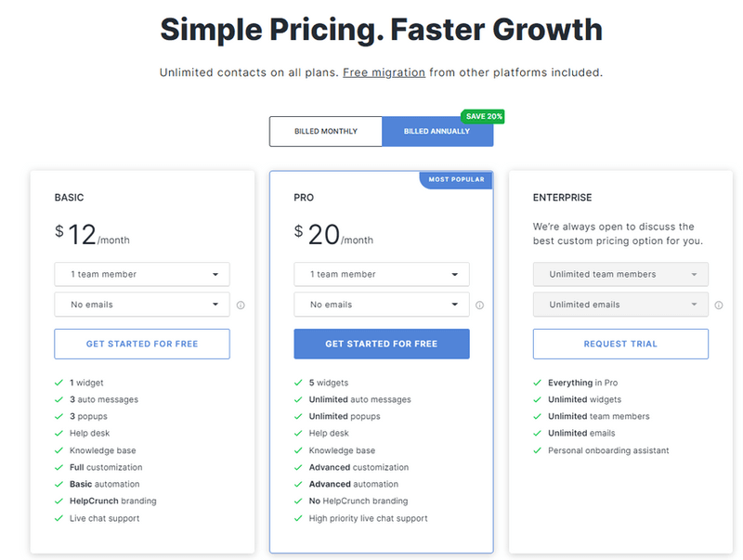Screen dimensions: 743x560
Task: Switch billing to BILLED ANNUALLY
Action: tap(437, 131)
